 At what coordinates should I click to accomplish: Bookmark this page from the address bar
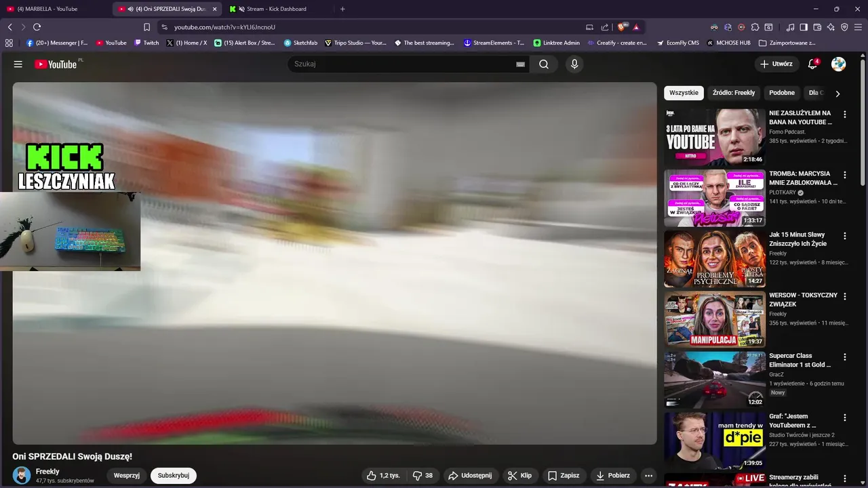[146, 27]
